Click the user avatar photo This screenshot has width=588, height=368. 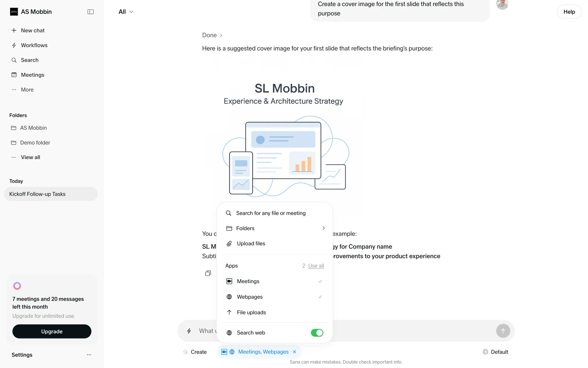pyautogui.click(x=502, y=4)
